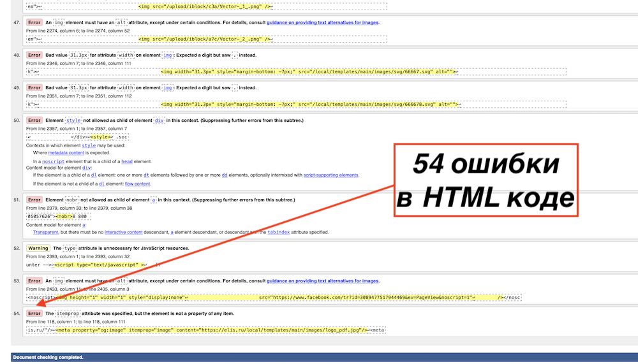Click the Warning badge of message 52
The height and width of the screenshot is (364, 638).
point(38,248)
